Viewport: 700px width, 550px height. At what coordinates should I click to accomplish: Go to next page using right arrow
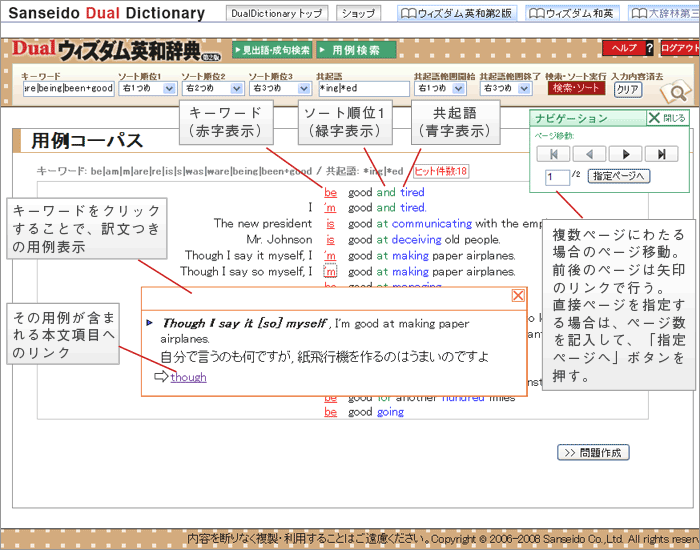point(625,154)
